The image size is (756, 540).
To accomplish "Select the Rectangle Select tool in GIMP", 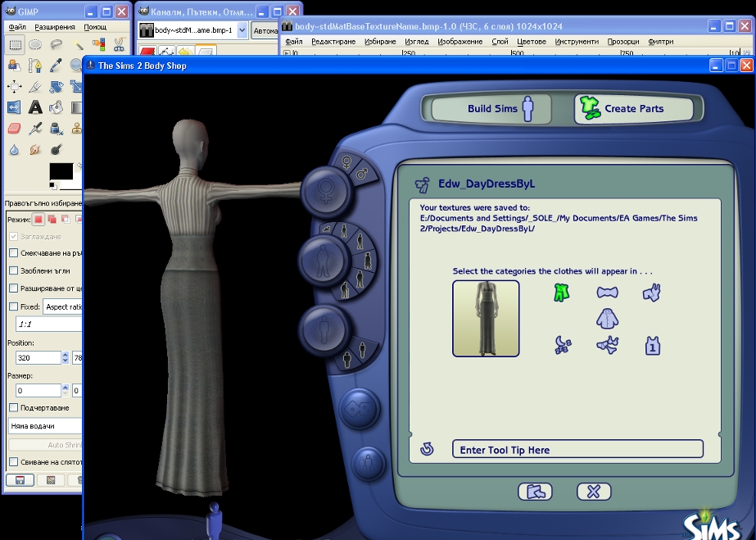I will point(15,45).
